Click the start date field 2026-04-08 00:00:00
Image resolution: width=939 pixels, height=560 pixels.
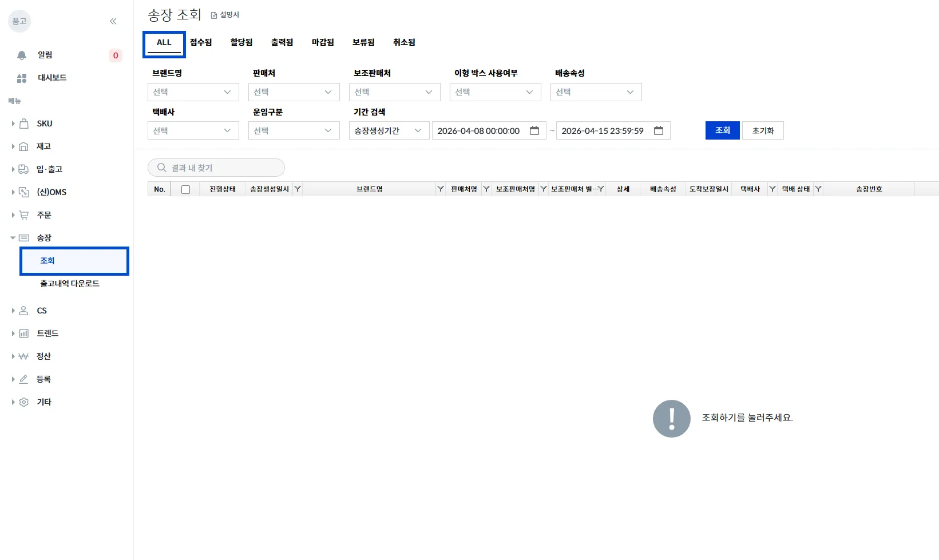(489, 130)
